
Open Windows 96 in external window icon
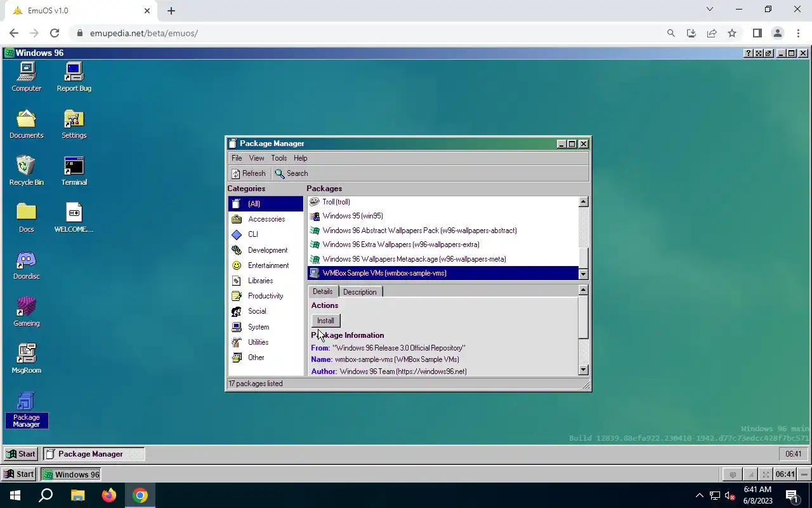pyautogui.click(x=769, y=53)
